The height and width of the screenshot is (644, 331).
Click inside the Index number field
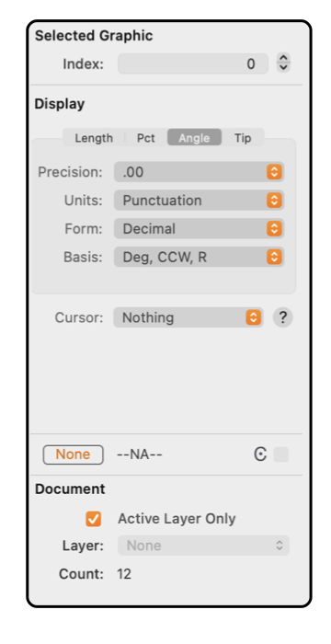point(193,63)
